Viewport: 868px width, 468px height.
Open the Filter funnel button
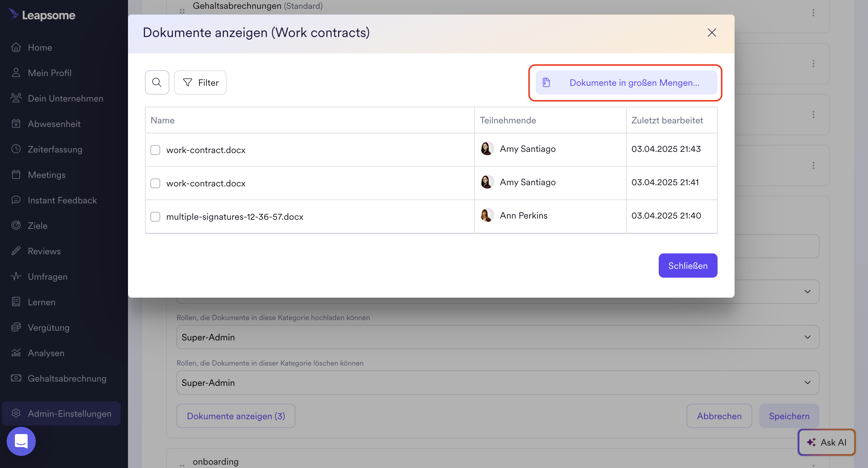point(200,82)
